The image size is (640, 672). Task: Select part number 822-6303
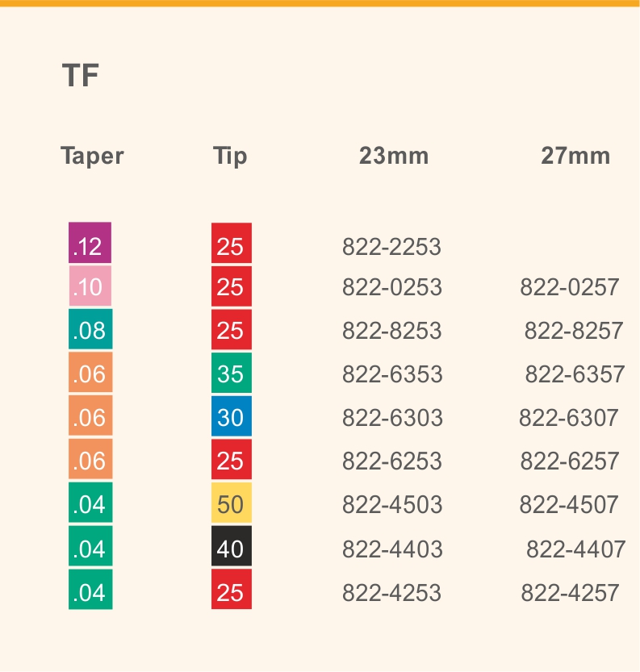coord(392,418)
